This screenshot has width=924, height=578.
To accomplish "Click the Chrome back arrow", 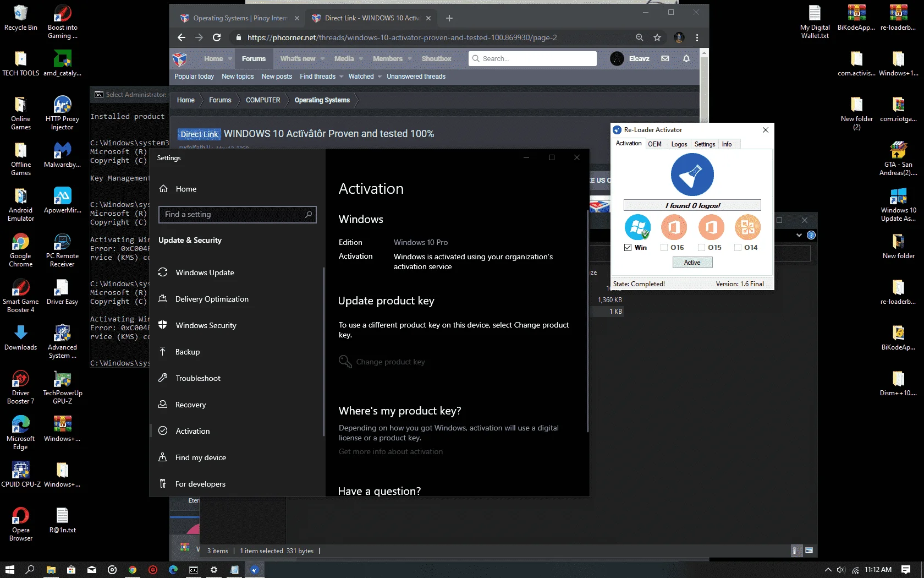I will (182, 37).
